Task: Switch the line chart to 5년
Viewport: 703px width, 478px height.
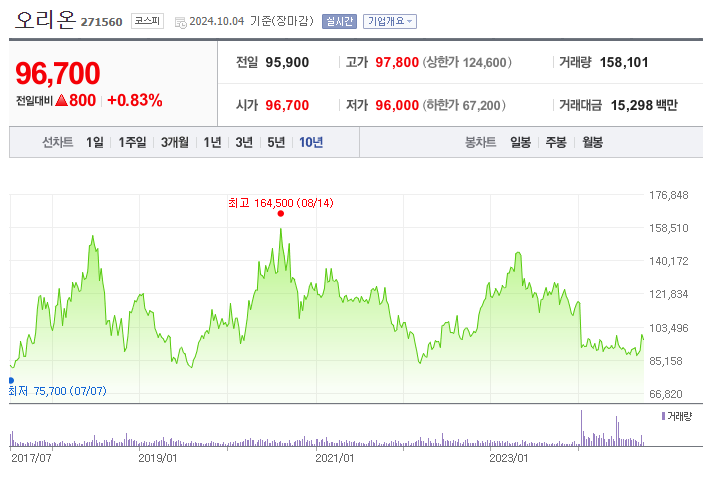Action: 276,142
